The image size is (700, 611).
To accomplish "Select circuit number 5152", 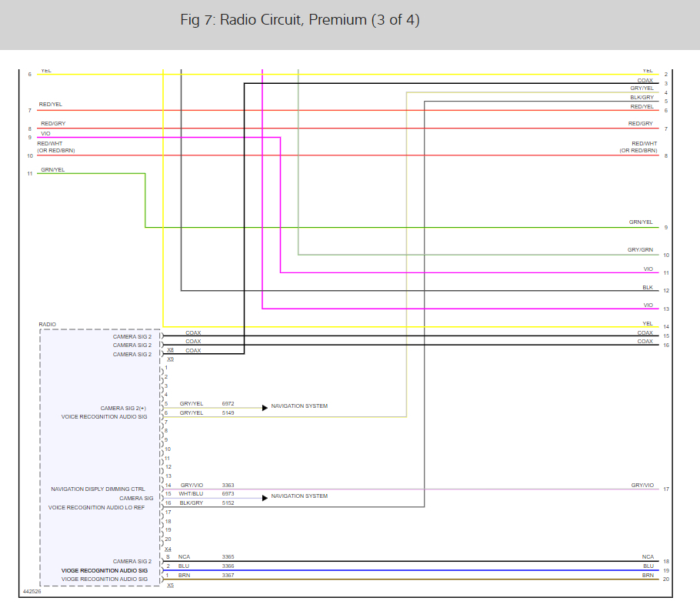I will (228, 503).
